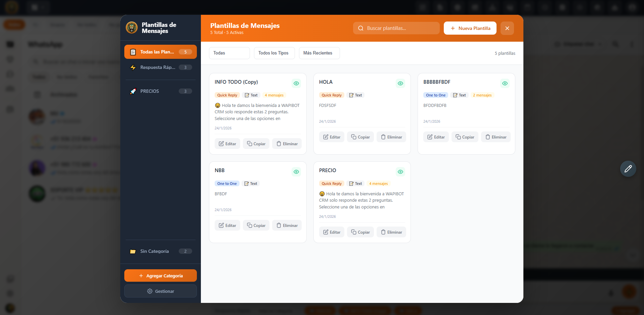Image resolution: width=644 pixels, height=315 pixels.
Task: Open the Más Recientes sort dropdown
Action: coord(319,53)
